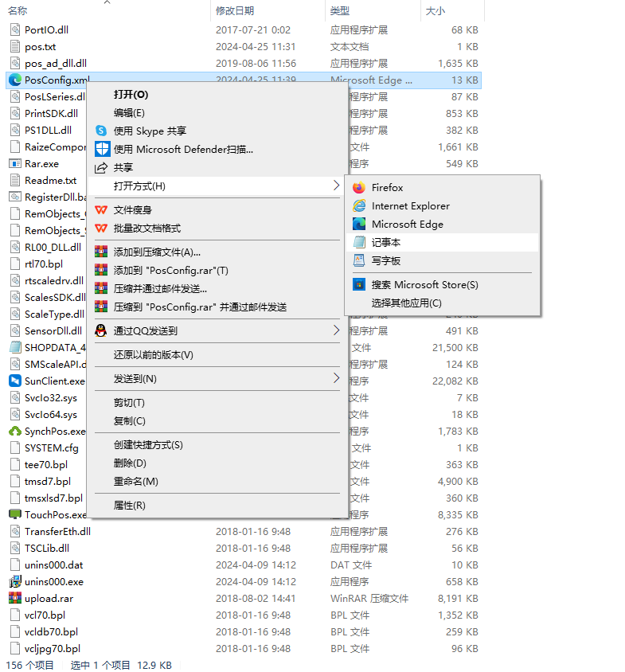Select the vcl70.bpl file name
This screenshot has width=625, height=672.
click(x=45, y=615)
